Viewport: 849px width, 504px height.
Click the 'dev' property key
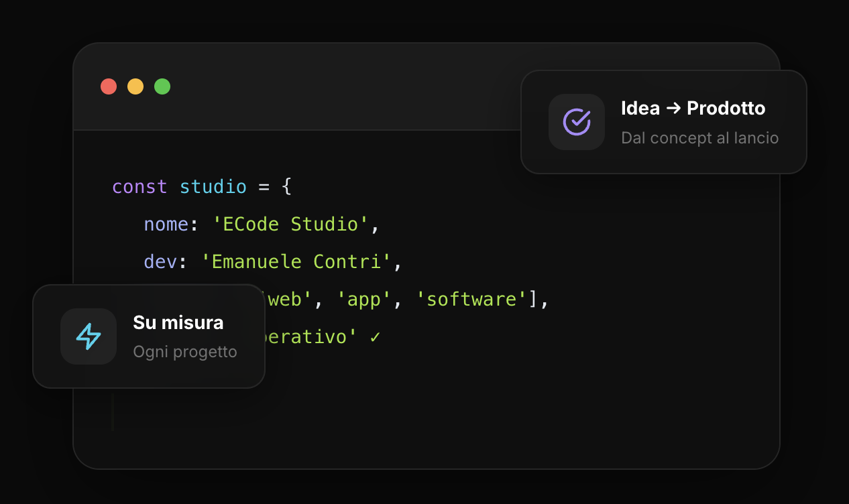[160, 261]
